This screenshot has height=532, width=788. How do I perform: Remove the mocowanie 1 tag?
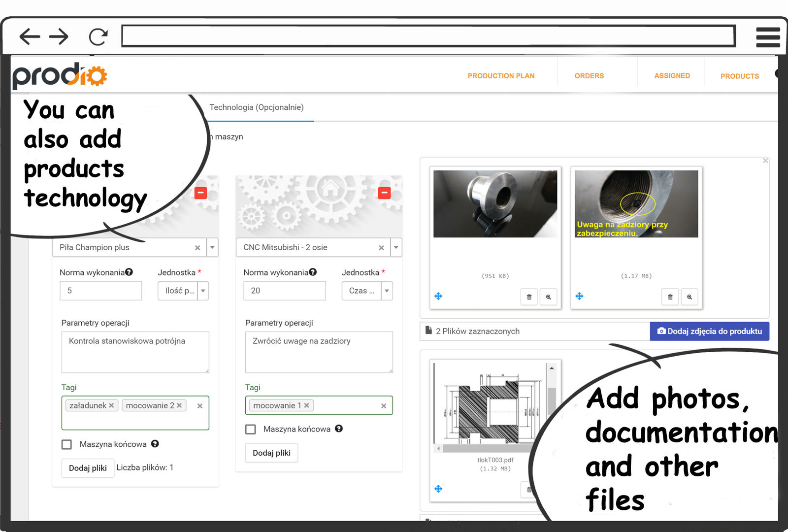coord(306,405)
